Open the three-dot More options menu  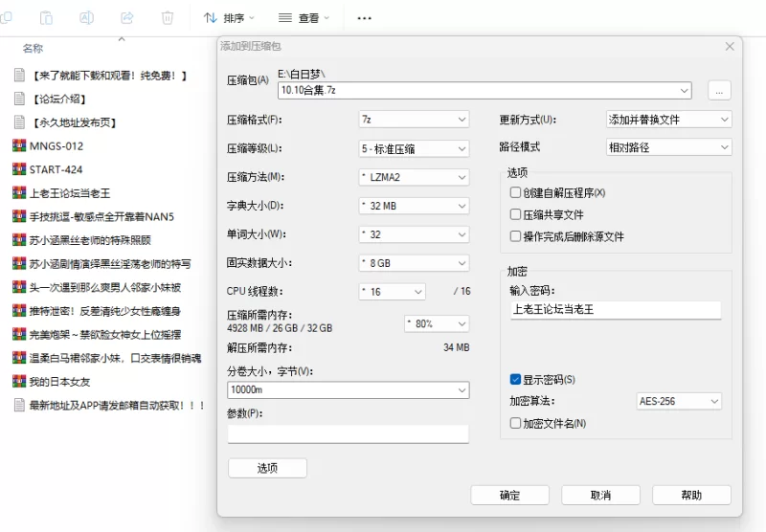(364, 17)
